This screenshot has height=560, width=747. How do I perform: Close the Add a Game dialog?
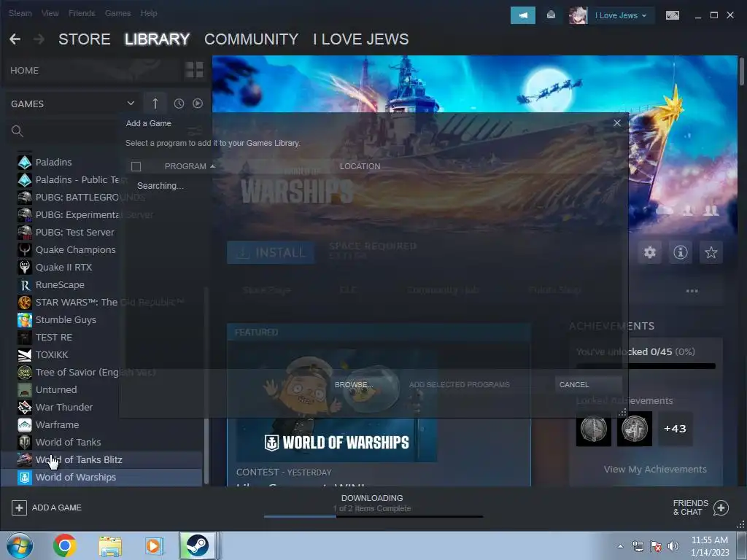coord(617,122)
